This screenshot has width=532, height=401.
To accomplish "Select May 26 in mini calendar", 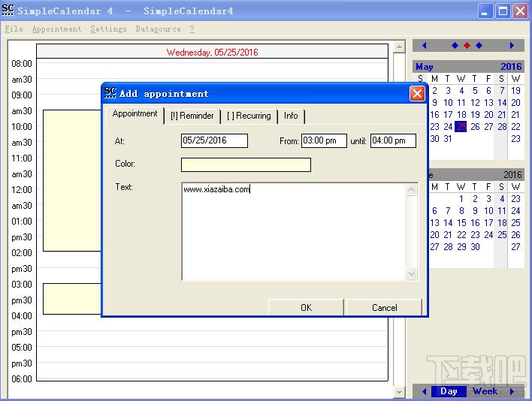I will [475, 127].
